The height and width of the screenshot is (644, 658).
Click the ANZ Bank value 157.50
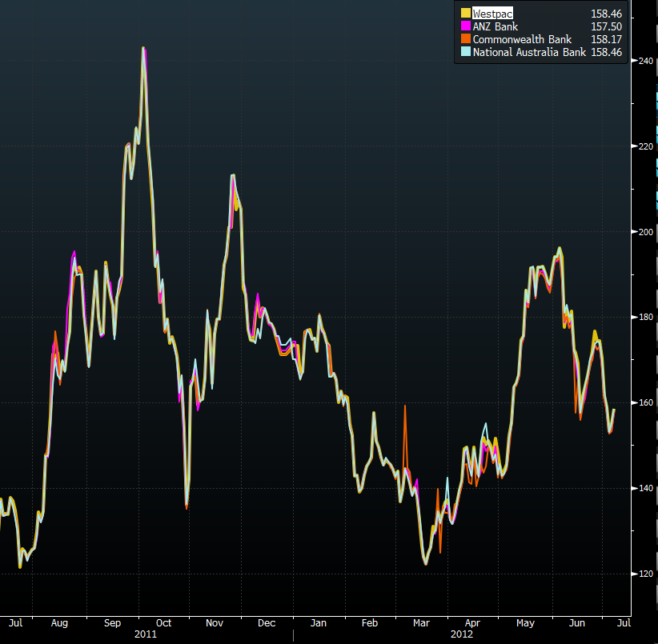(x=606, y=26)
